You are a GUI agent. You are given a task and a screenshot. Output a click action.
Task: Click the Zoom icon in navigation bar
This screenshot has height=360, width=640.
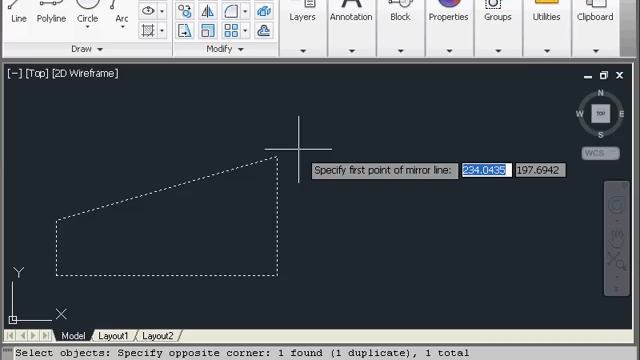tap(616, 261)
